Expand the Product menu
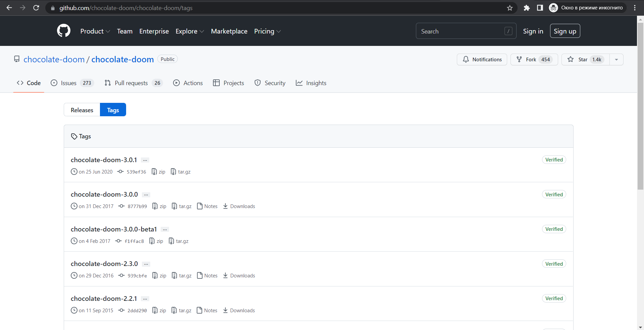Image resolution: width=644 pixels, height=330 pixels. tap(95, 31)
